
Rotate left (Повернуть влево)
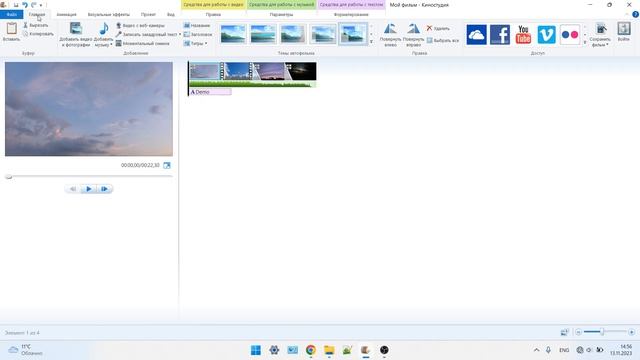[390, 35]
